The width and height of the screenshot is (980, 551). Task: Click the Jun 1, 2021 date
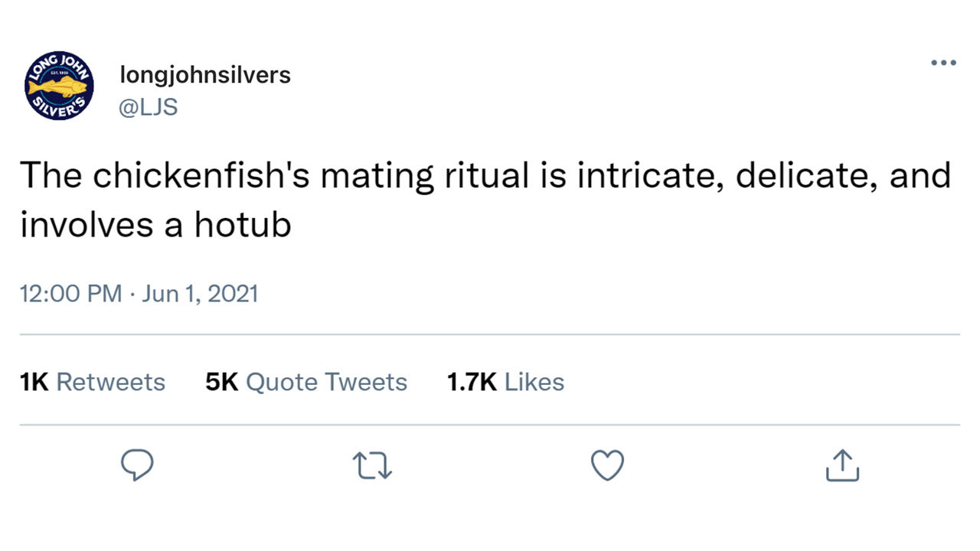200,294
